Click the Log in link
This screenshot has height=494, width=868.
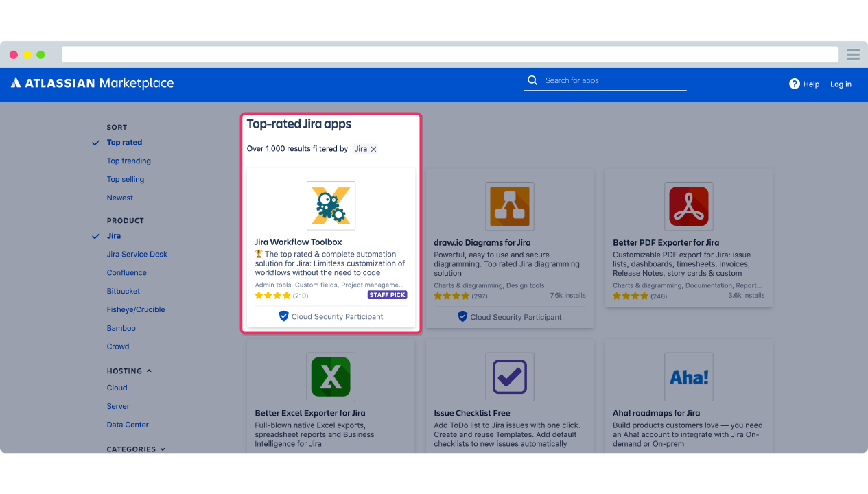tap(841, 84)
